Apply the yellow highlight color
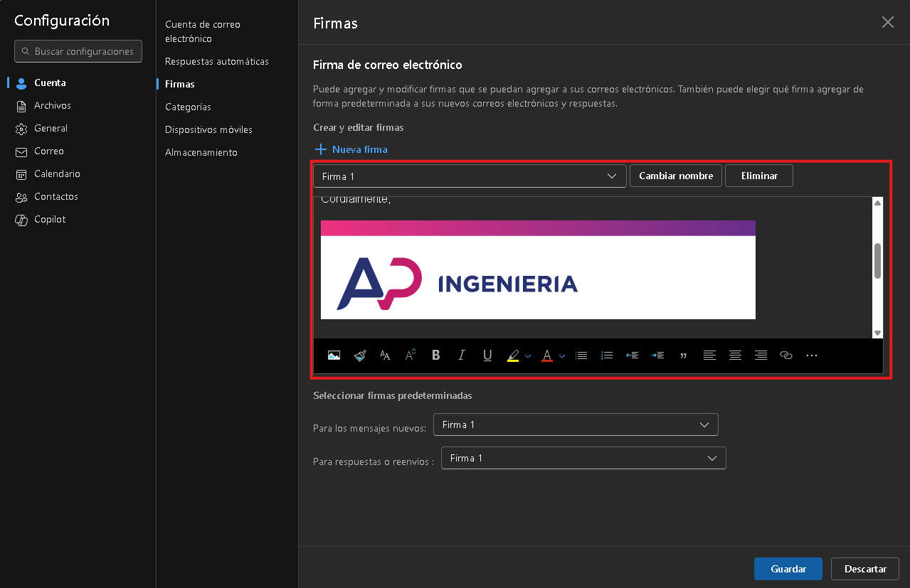The image size is (910, 588). pos(513,356)
